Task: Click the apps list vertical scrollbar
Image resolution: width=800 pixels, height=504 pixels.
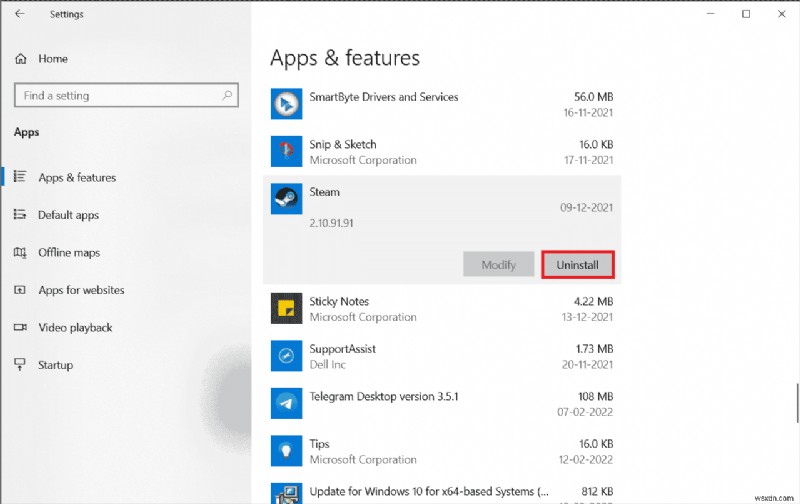Action: tap(797, 403)
